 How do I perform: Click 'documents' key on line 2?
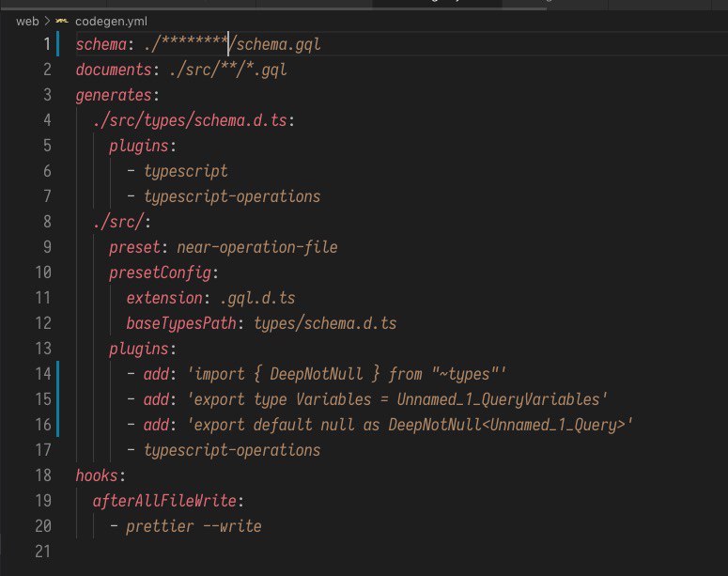tap(114, 70)
